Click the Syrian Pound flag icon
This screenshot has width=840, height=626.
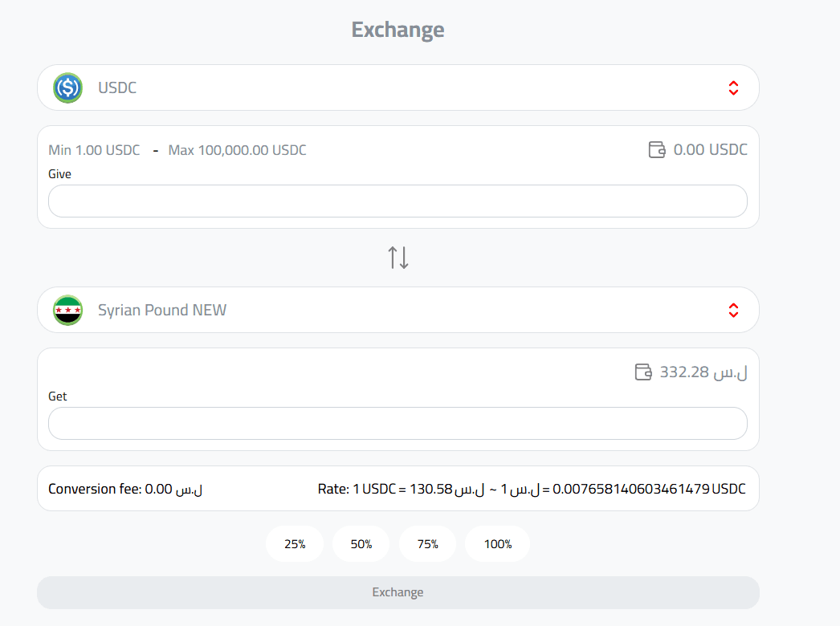point(67,310)
